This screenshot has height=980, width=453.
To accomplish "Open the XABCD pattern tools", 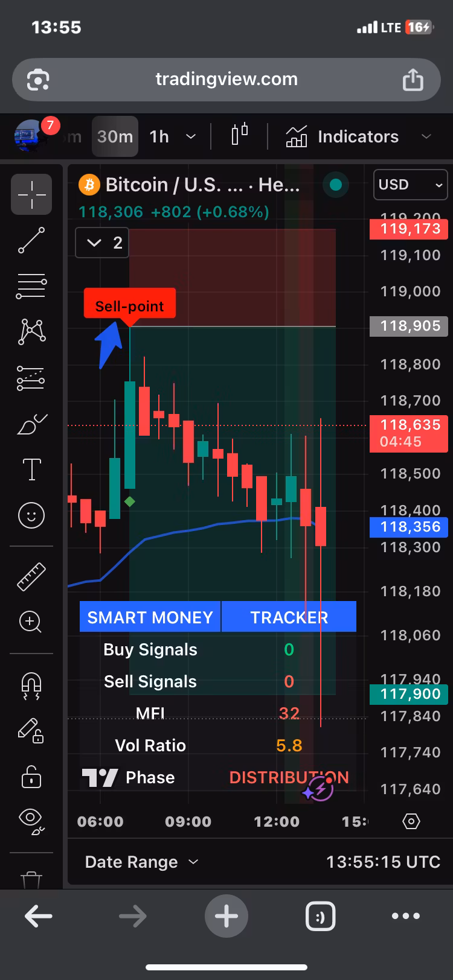I will tap(31, 331).
